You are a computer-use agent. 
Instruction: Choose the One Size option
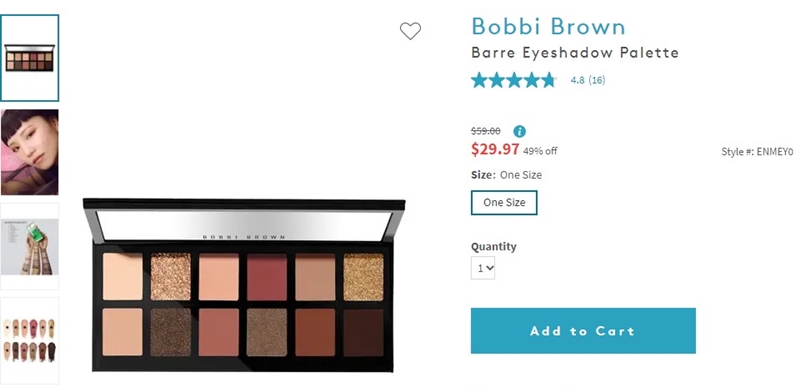tap(504, 202)
